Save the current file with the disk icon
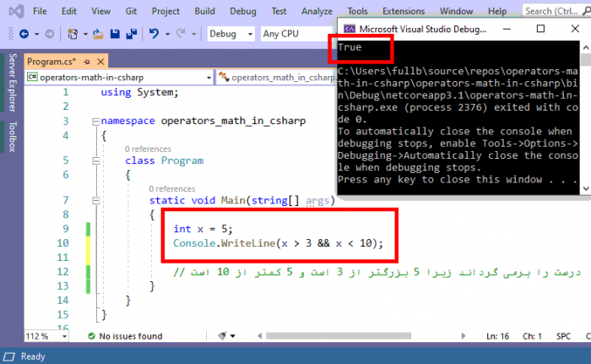The image size is (591, 364). (114, 34)
